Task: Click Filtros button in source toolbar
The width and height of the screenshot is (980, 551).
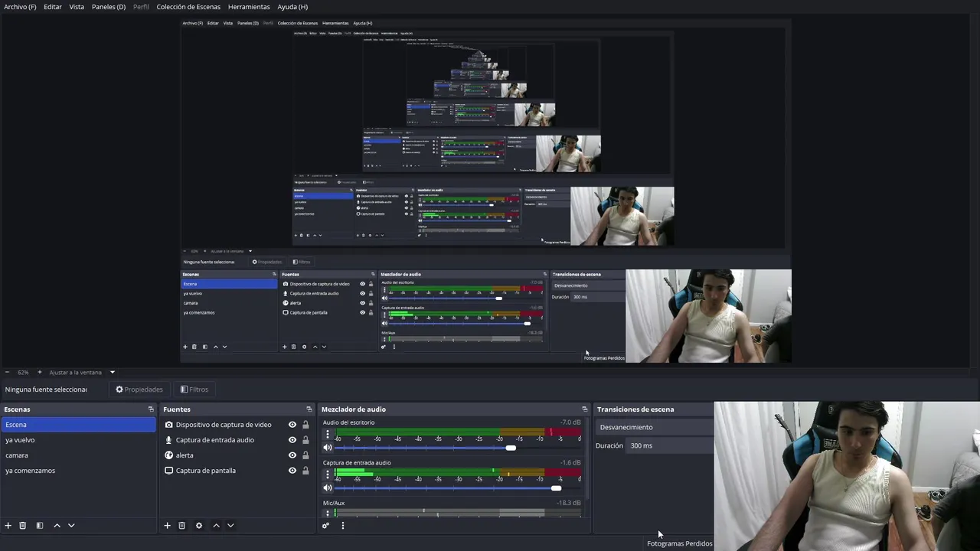Action: (194, 390)
